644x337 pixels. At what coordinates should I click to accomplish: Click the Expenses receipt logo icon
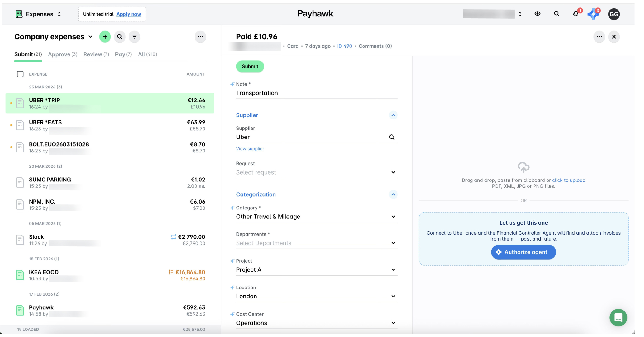(19, 14)
